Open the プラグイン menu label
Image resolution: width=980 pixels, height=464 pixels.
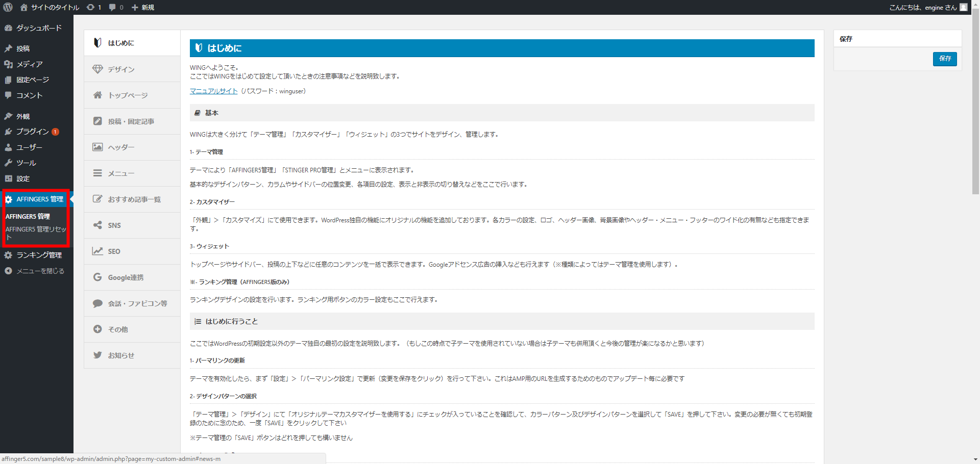point(33,132)
